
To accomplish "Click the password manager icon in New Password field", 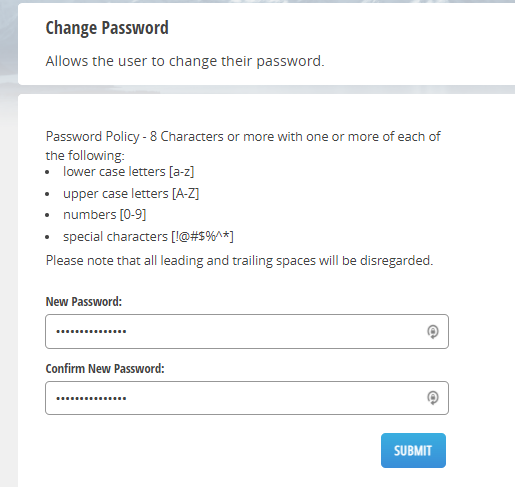I will [433, 332].
